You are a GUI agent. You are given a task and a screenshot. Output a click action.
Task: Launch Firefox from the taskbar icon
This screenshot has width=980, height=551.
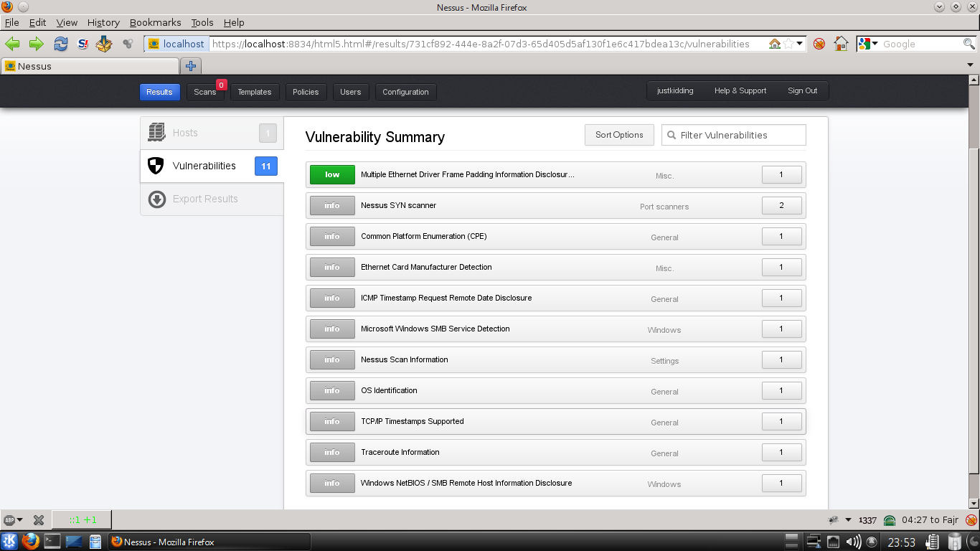[x=30, y=541]
